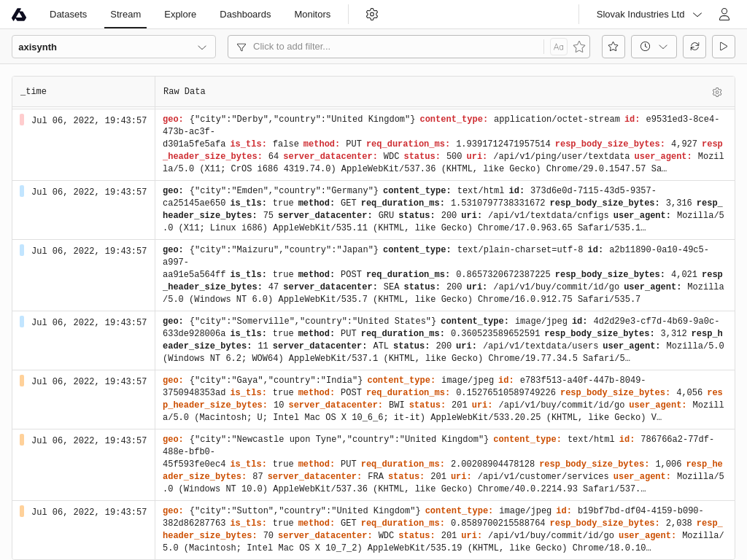Image resolution: width=747 pixels, height=560 pixels.
Task: Click the red status marker on Derby row
Action: (x=22, y=120)
